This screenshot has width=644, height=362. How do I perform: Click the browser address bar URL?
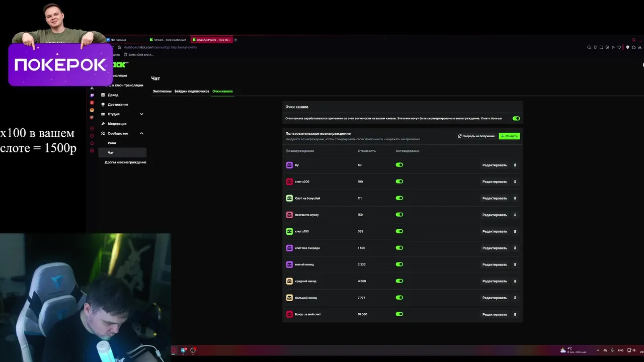[160, 47]
